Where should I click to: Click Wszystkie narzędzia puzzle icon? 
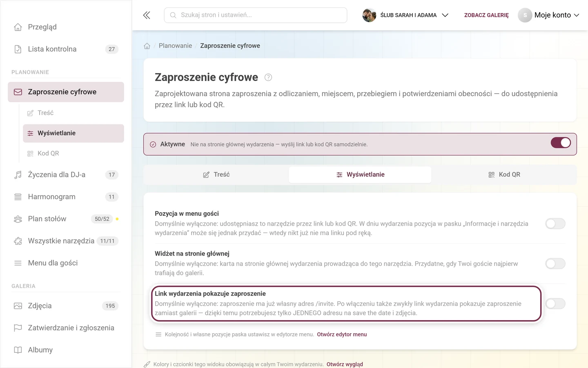point(18,241)
